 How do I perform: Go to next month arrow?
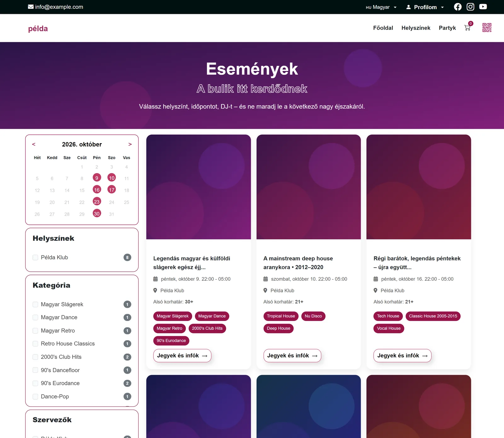pos(130,144)
